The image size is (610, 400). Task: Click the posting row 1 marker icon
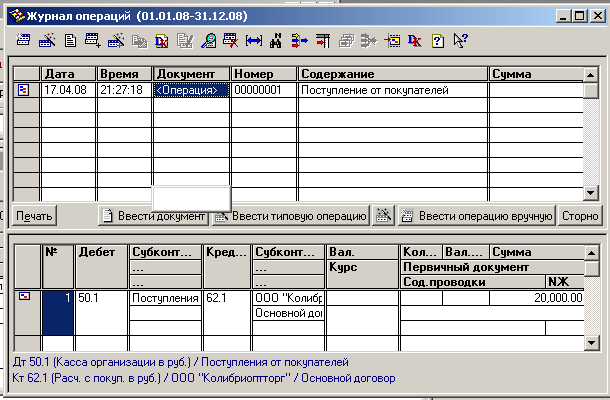tap(24, 296)
